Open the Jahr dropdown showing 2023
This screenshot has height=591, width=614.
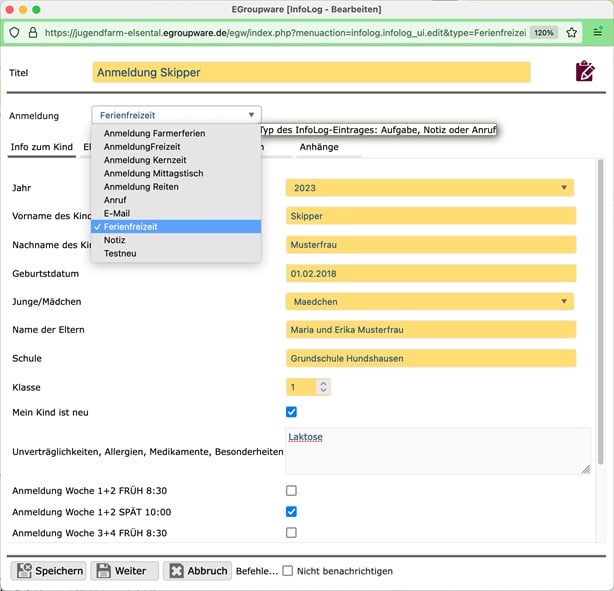pyautogui.click(x=429, y=187)
